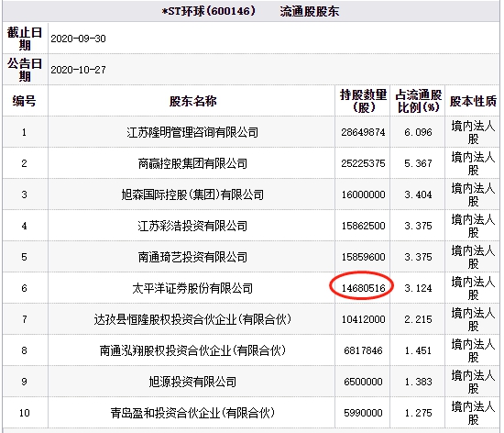Click share count 10412000
This screenshot has height=433, width=504.
(x=363, y=319)
